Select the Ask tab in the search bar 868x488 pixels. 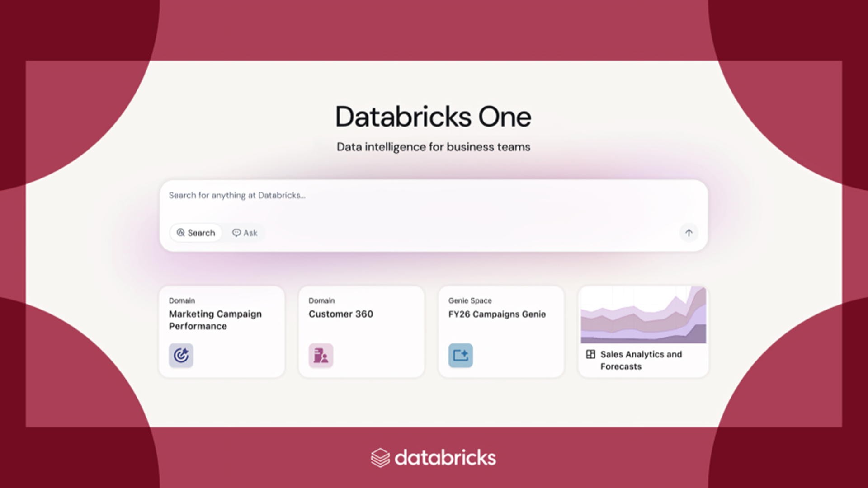click(x=245, y=233)
